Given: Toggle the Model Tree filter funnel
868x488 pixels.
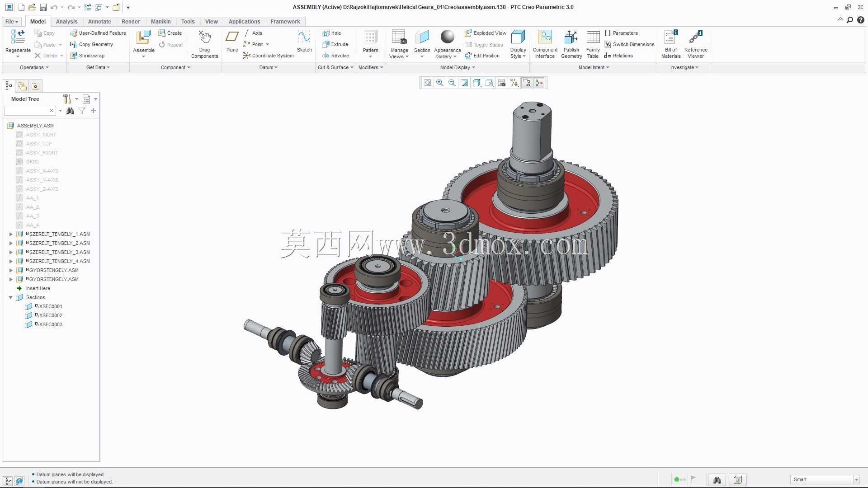Looking at the screenshot, I should coord(82,111).
